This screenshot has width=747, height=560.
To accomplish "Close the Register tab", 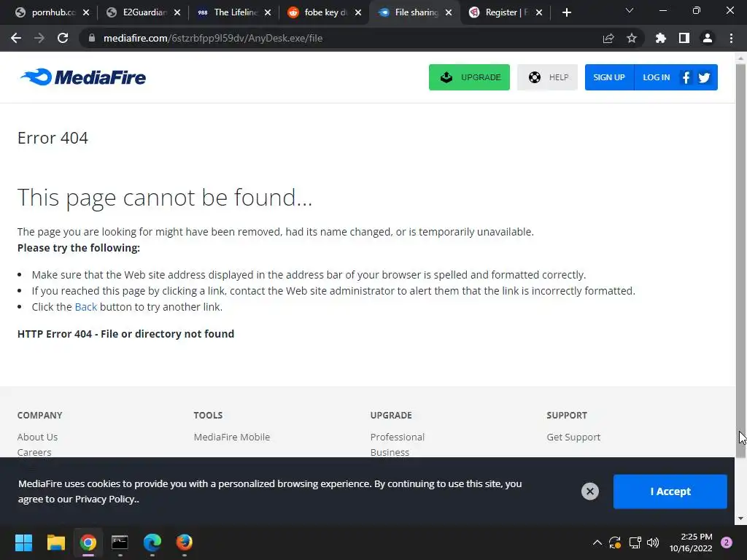I will pyautogui.click(x=539, y=12).
